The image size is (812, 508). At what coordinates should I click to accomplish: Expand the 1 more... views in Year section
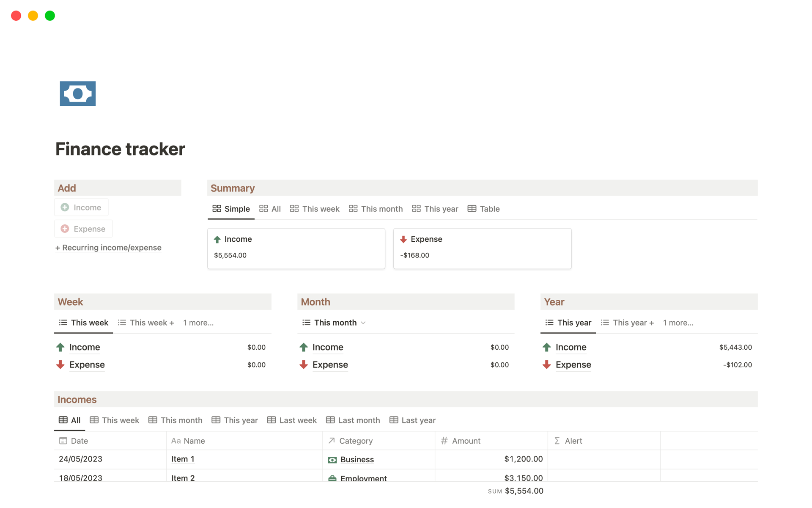pyautogui.click(x=678, y=322)
